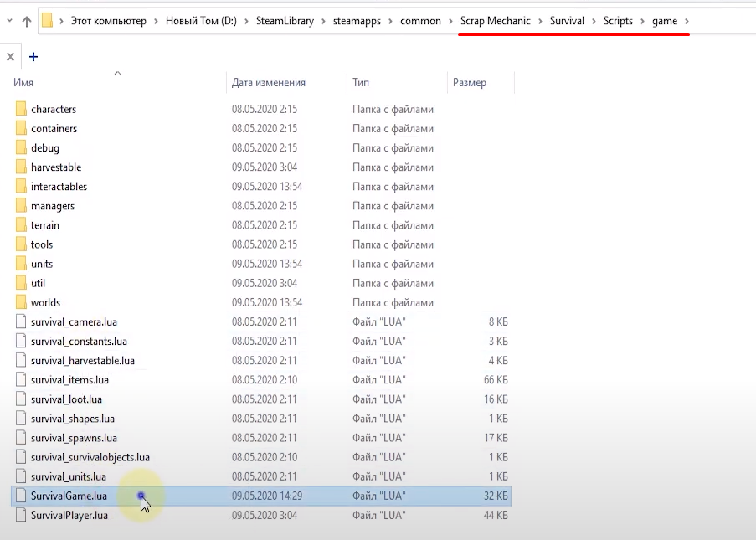
Task: Go to Этот компьютер breadcrumb
Action: tap(109, 21)
